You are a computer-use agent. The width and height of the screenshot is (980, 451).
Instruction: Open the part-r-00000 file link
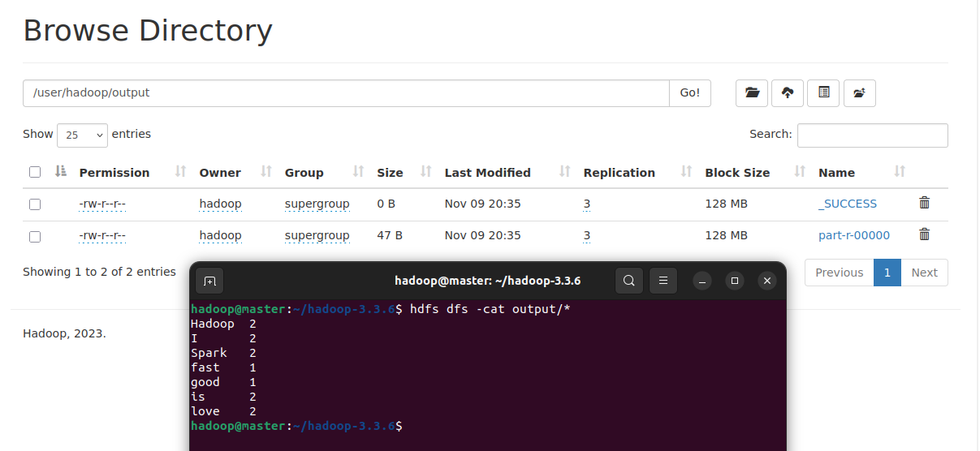pyautogui.click(x=854, y=235)
